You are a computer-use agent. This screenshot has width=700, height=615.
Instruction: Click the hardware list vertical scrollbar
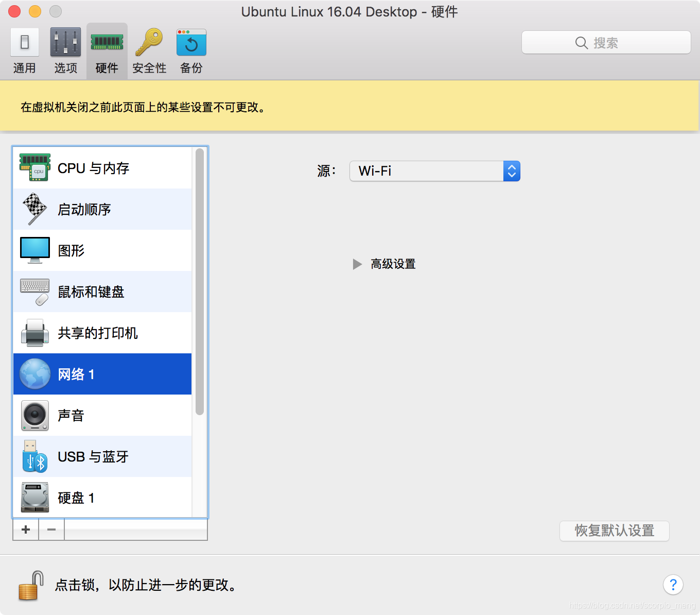tap(200, 282)
